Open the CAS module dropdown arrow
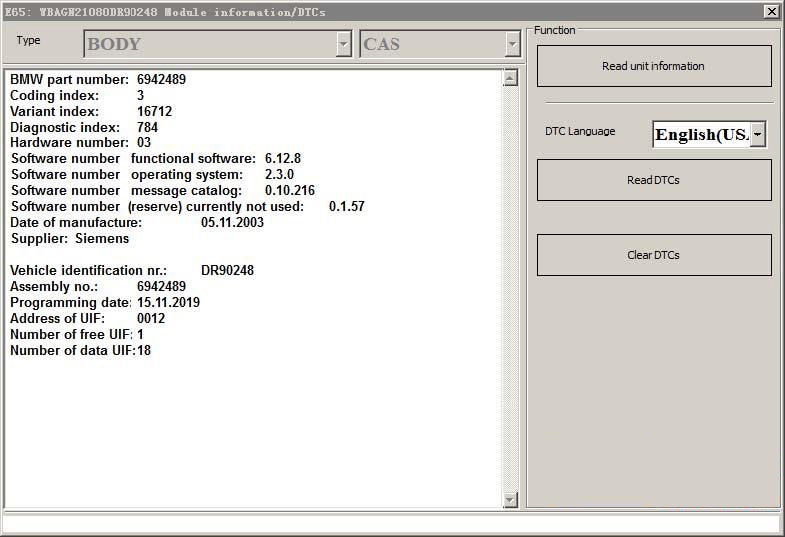 [512, 44]
